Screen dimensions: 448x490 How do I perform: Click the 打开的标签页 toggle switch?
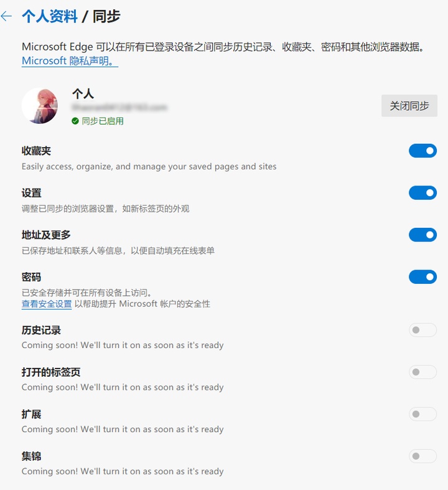click(422, 372)
